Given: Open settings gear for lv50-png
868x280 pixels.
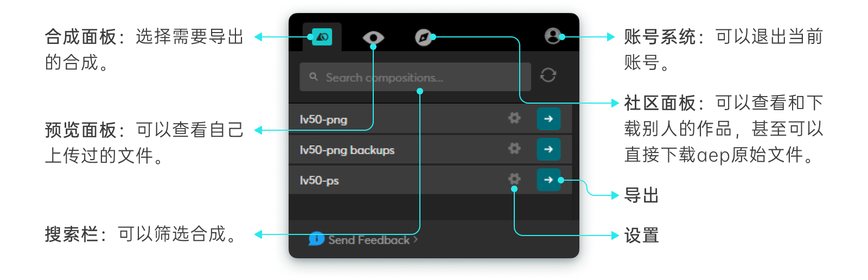Looking at the screenshot, I should tap(514, 118).
